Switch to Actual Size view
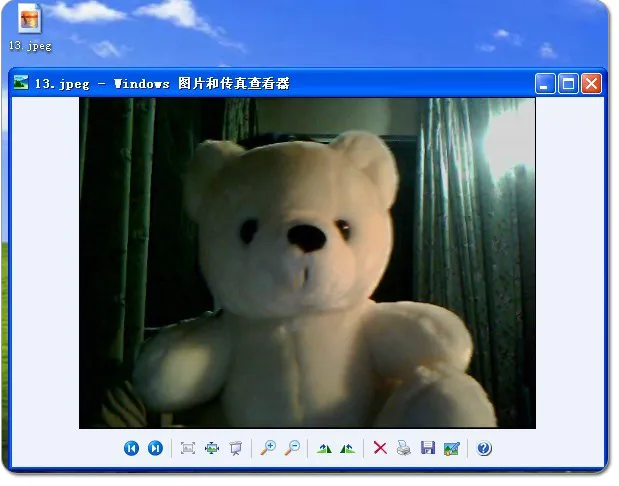619x486 pixels. pos(212,448)
